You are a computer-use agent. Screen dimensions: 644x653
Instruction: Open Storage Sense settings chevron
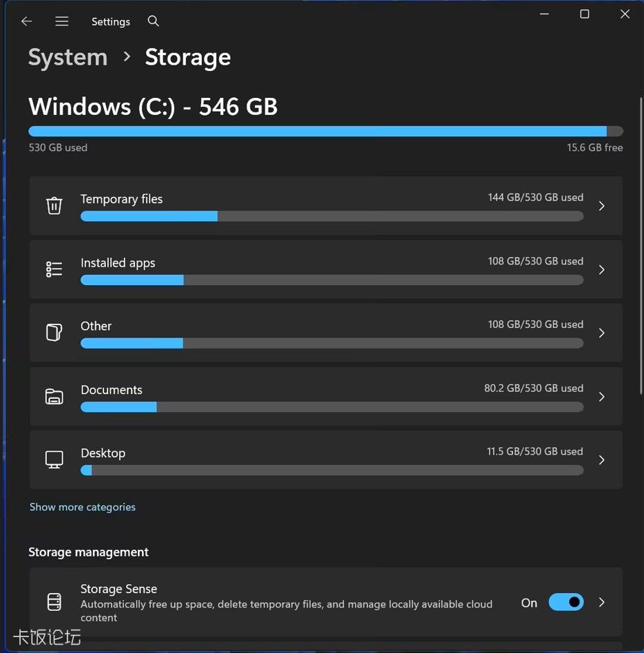(x=601, y=602)
